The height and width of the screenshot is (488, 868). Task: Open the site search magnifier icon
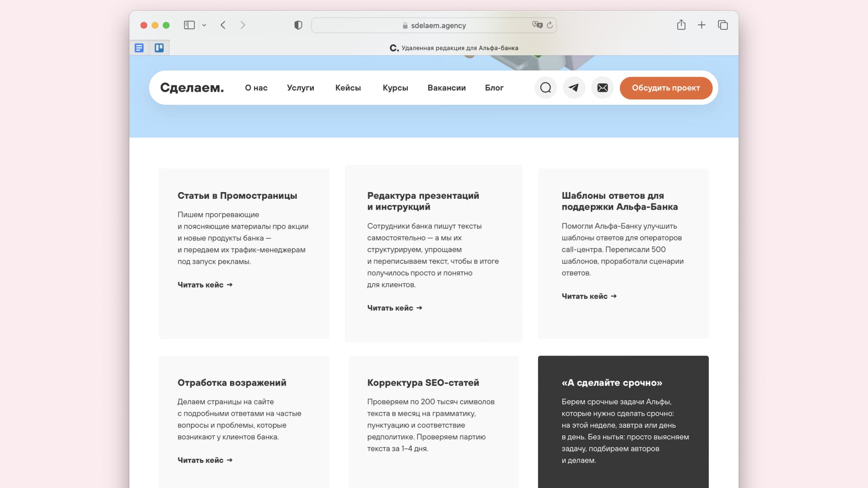click(x=545, y=88)
